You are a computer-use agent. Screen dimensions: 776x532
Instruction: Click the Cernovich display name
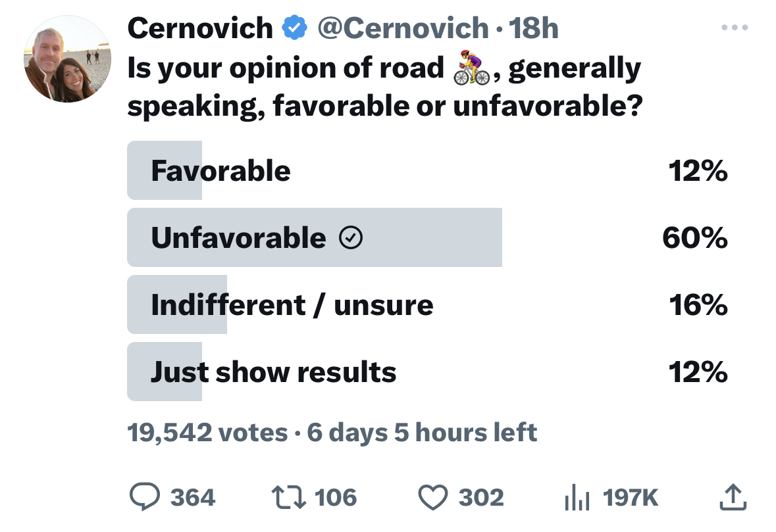click(201, 28)
